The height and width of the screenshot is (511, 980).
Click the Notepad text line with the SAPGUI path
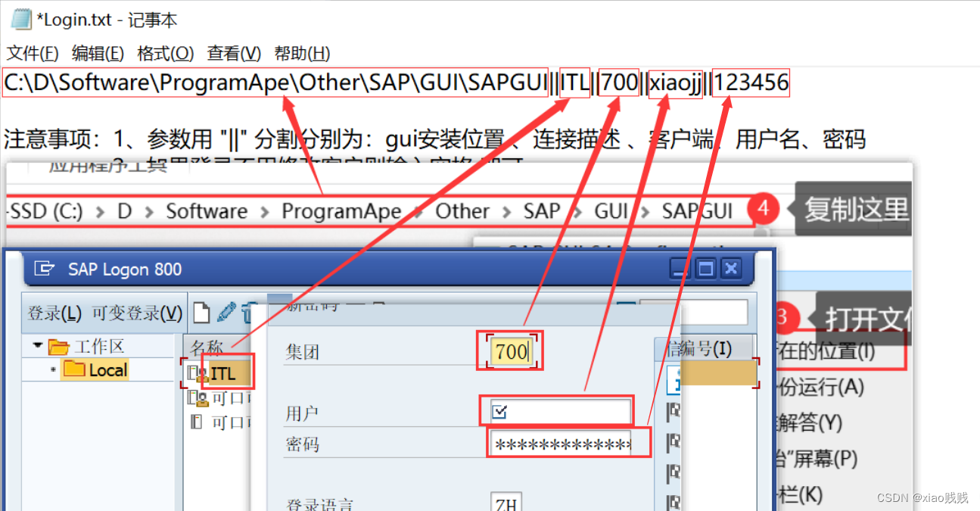[x=397, y=83]
